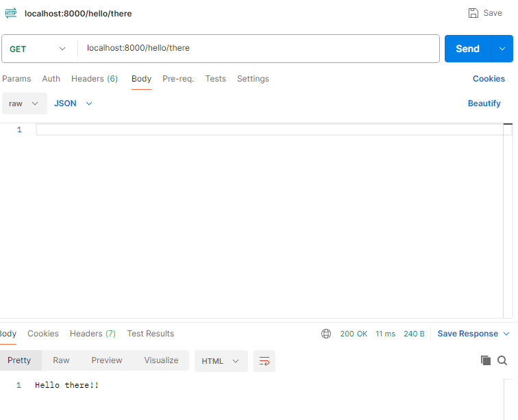Click the 11 ms response time

(x=385, y=334)
